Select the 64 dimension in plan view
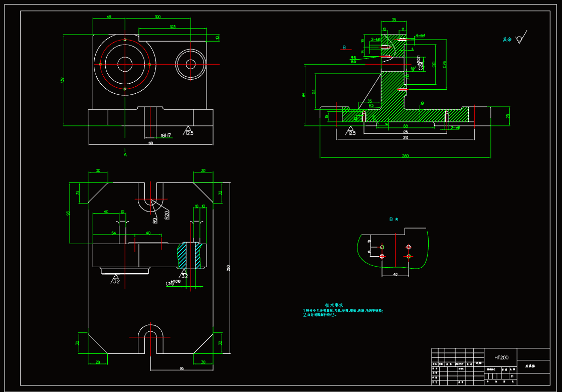This screenshot has width=562, height=392. click(x=114, y=233)
